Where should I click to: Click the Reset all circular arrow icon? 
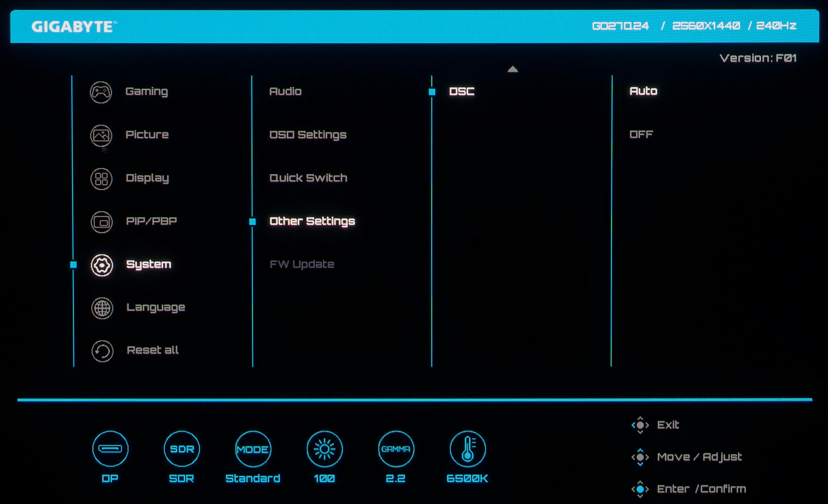[102, 351]
